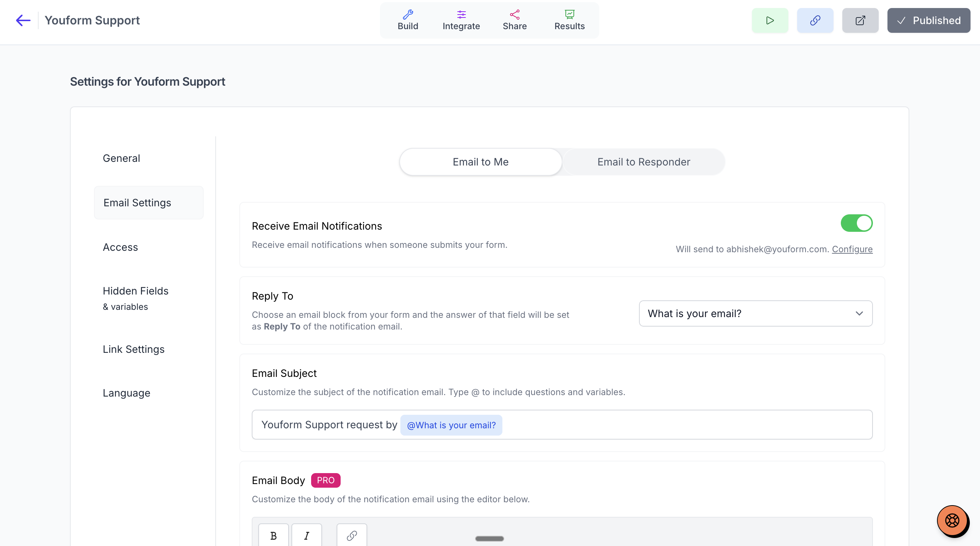The width and height of the screenshot is (980, 546).
Task: Open the Share tab
Action: 514,20
